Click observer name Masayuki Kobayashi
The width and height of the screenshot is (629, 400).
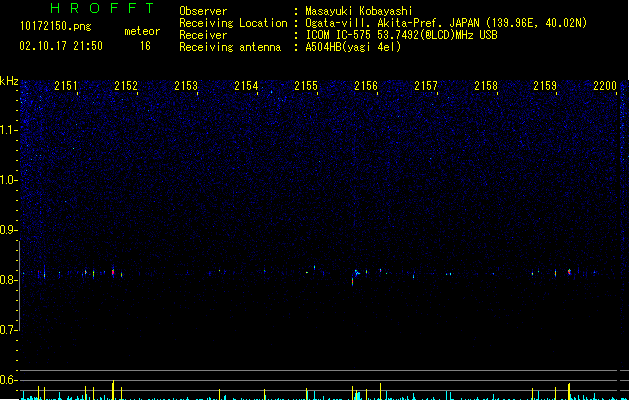(x=359, y=11)
